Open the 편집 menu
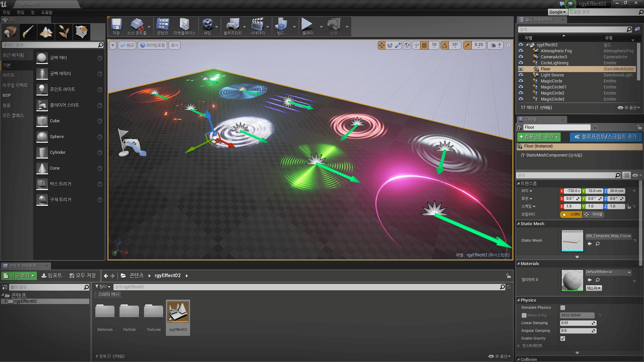The height and width of the screenshot is (362, 644). tap(20, 12)
